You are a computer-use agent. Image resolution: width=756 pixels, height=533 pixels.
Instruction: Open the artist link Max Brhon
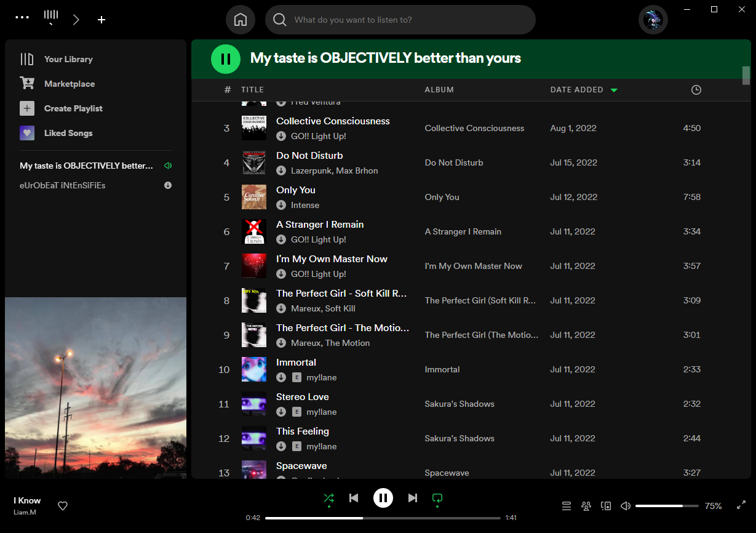(358, 170)
